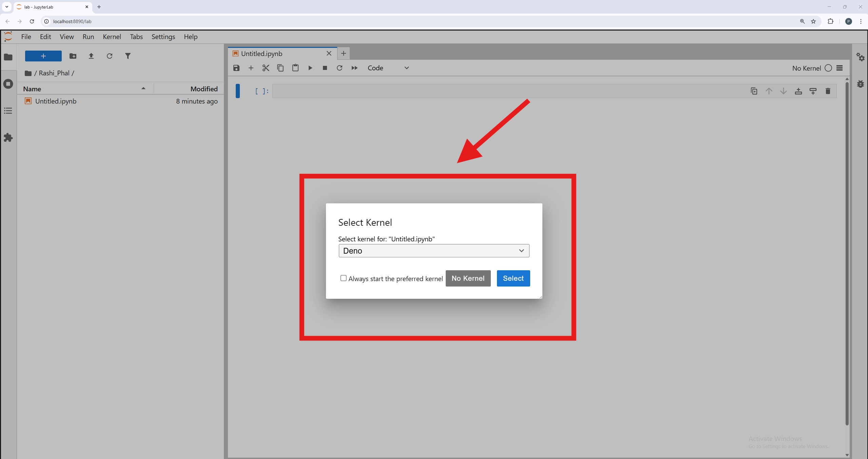Expand the Code cell type dropdown
This screenshot has height=459, width=868.
pyautogui.click(x=388, y=68)
